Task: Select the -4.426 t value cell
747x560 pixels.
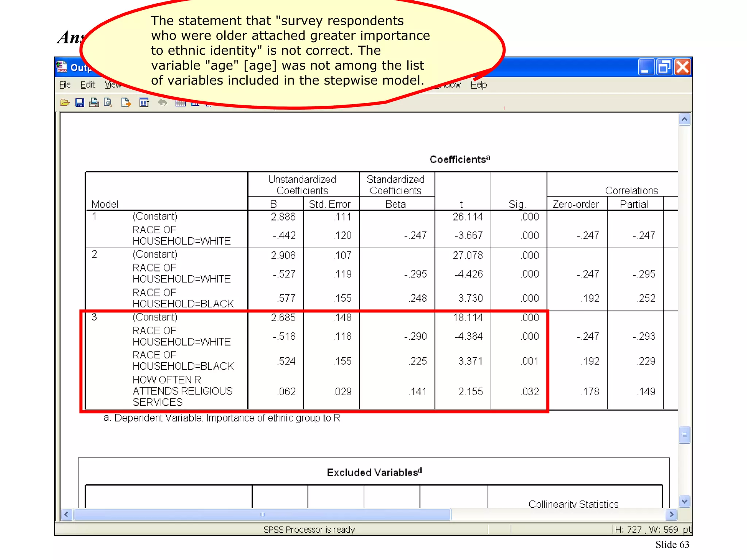Action: [x=469, y=274]
